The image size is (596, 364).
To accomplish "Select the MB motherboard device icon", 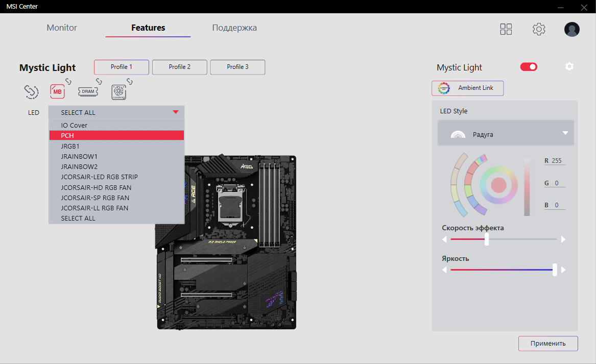I will pos(57,91).
